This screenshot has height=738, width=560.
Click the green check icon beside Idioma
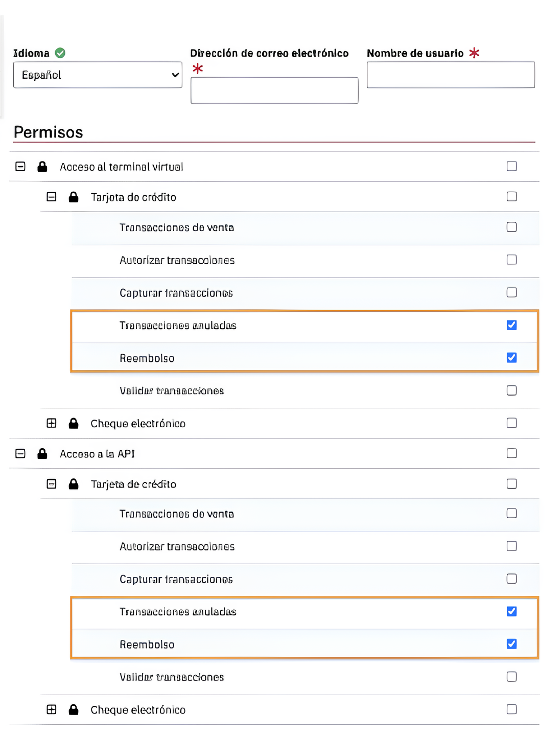pos(60,53)
